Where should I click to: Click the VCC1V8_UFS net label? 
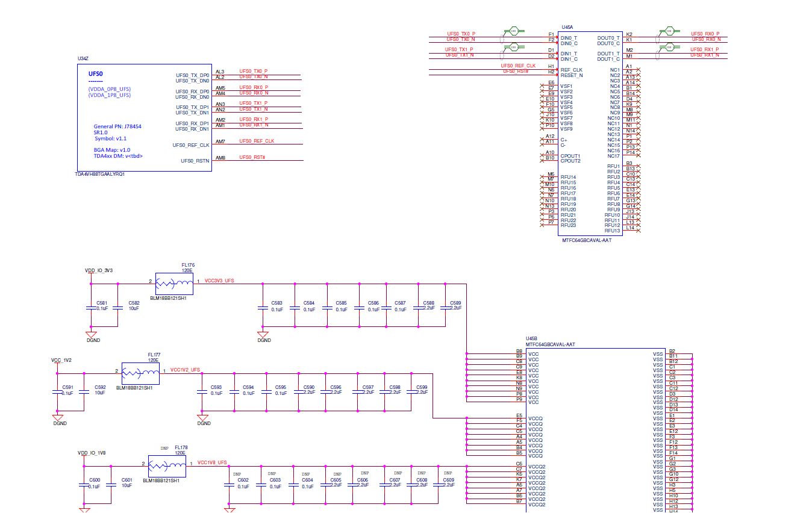tap(213, 462)
